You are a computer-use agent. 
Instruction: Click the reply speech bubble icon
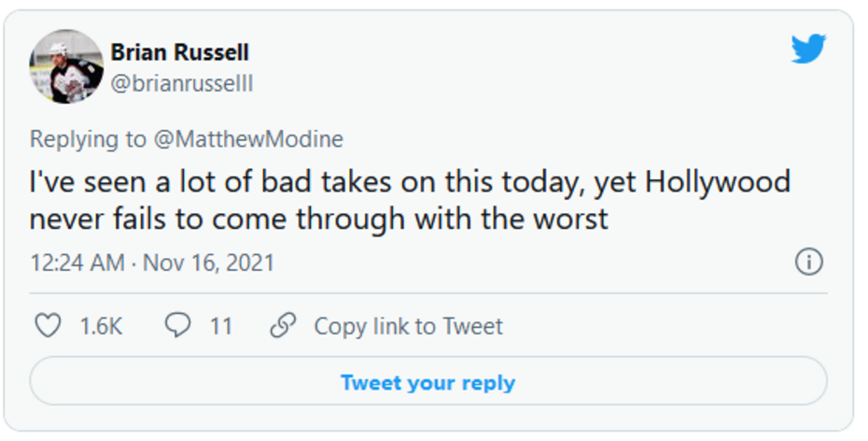pyautogui.click(x=177, y=325)
